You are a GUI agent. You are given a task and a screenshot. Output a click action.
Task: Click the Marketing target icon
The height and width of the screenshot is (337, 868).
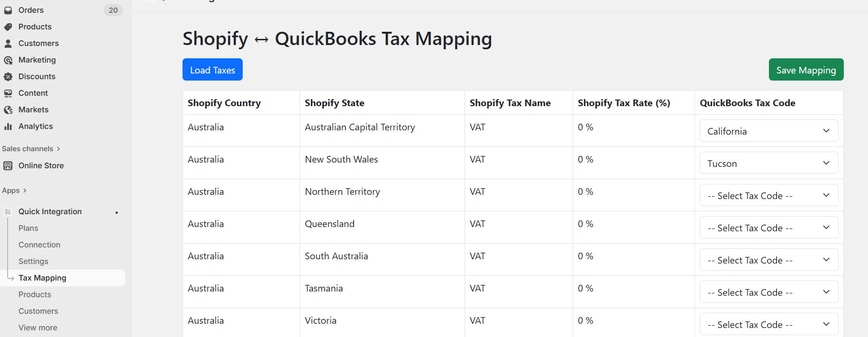(x=8, y=60)
